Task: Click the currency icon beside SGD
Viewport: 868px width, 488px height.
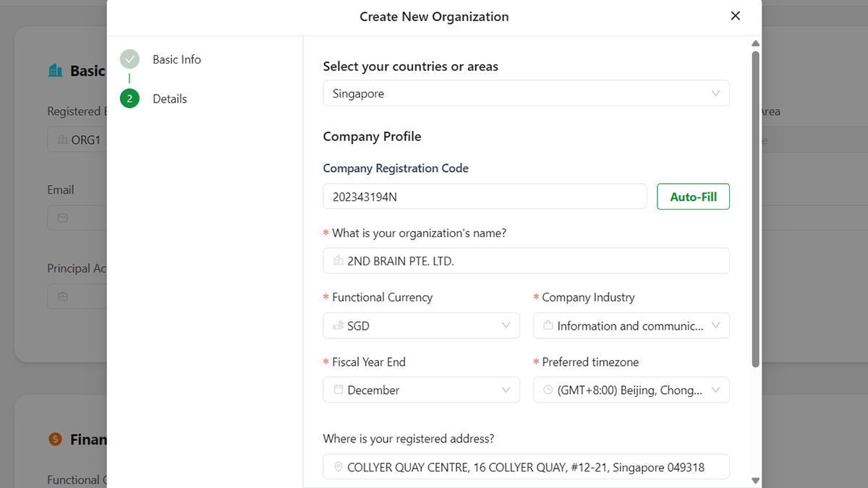Action: [338, 326]
